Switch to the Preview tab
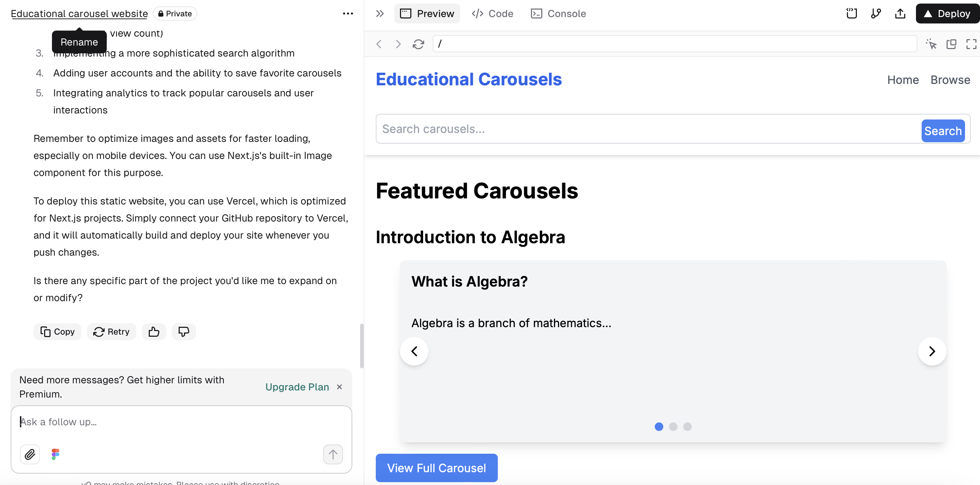The width and height of the screenshot is (980, 485). (x=427, y=14)
